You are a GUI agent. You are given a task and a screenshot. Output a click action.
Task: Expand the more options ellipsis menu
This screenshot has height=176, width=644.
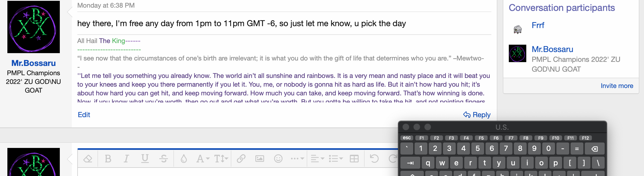tap(297, 159)
